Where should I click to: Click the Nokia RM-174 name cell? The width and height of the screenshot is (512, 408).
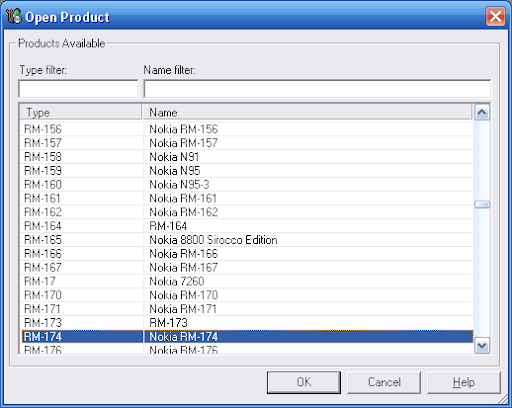pos(308,337)
